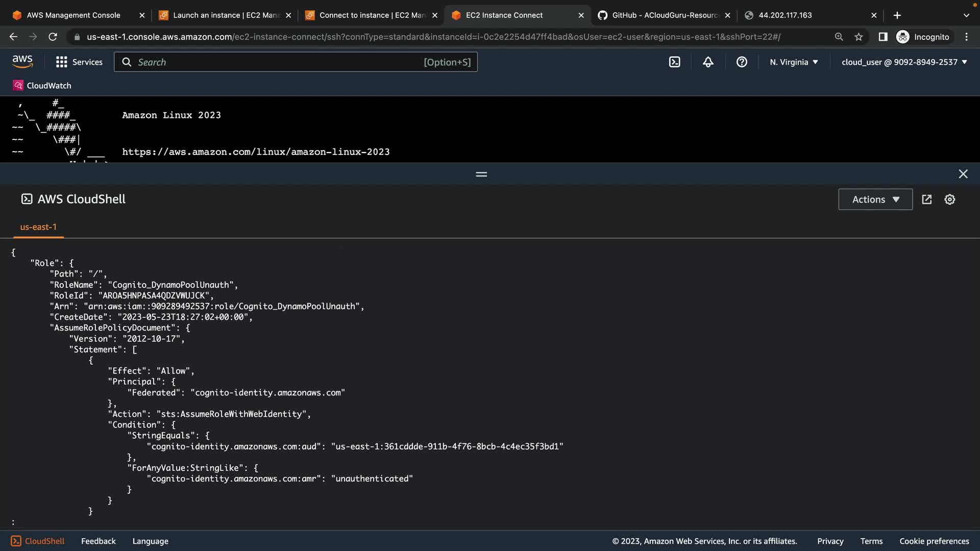Expand the CloudShell Actions dropdown
This screenshot has width=980, height=551.
pos(875,199)
